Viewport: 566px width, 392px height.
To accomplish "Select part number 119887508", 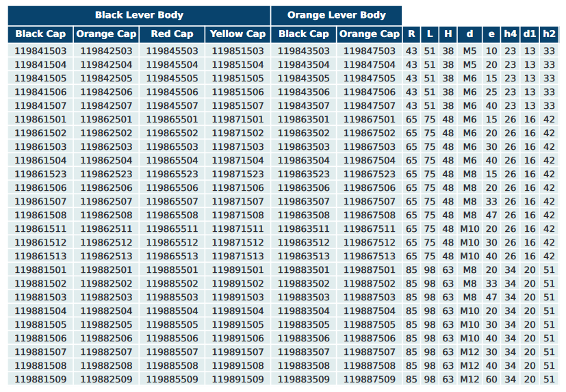I will tap(370, 366).
